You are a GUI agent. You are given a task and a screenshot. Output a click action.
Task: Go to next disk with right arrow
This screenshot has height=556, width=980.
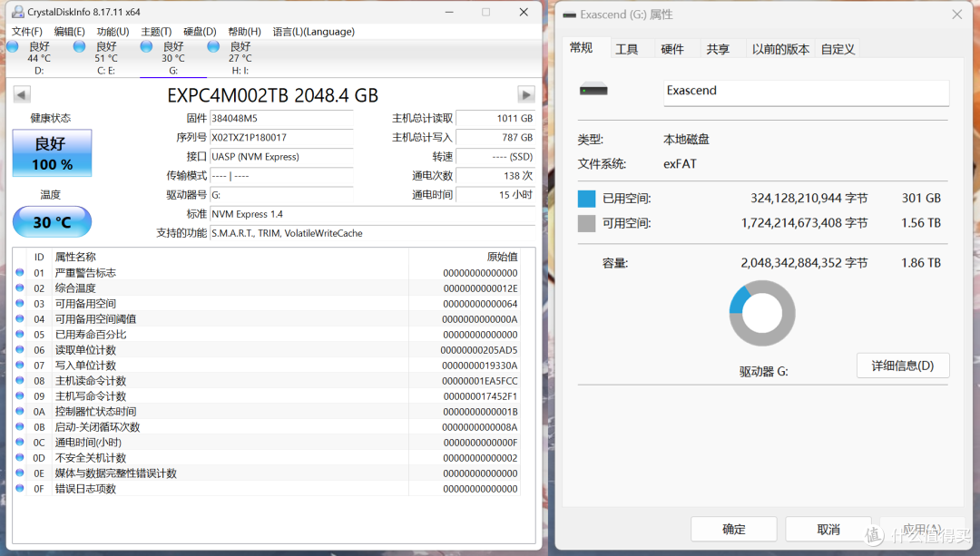526,95
